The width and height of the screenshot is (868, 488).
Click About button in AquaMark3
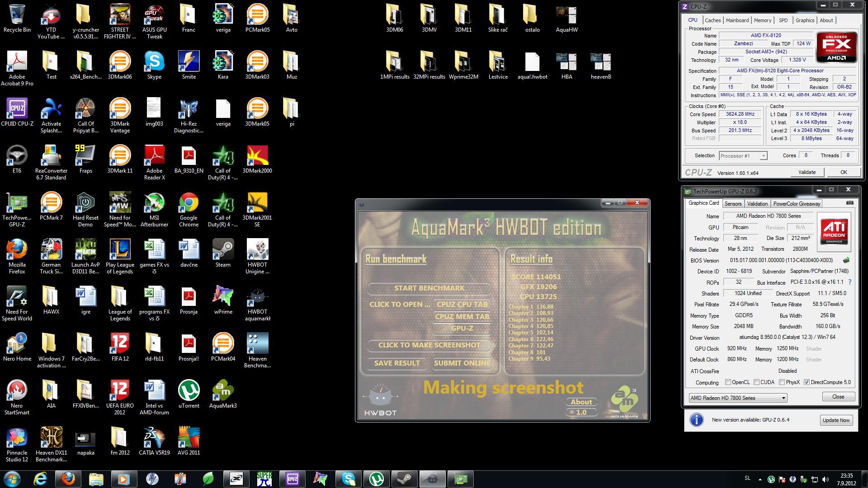coord(581,402)
